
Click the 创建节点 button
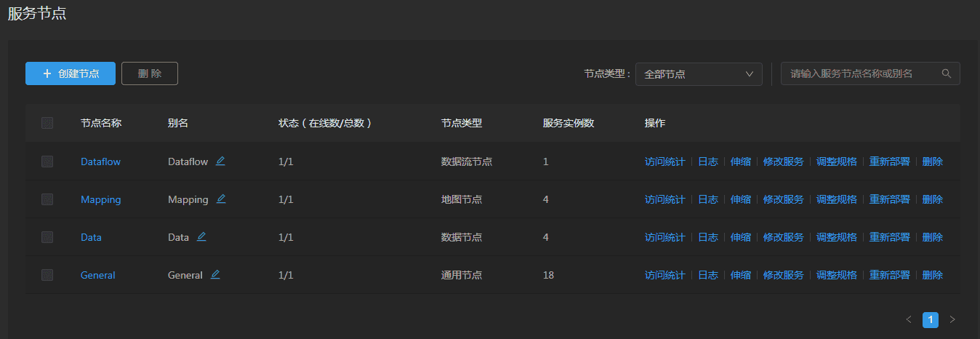(71, 73)
